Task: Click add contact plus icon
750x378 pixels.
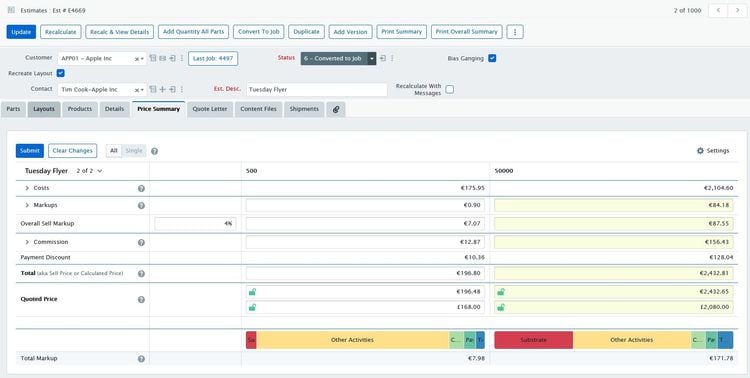Action: [163, 89]
